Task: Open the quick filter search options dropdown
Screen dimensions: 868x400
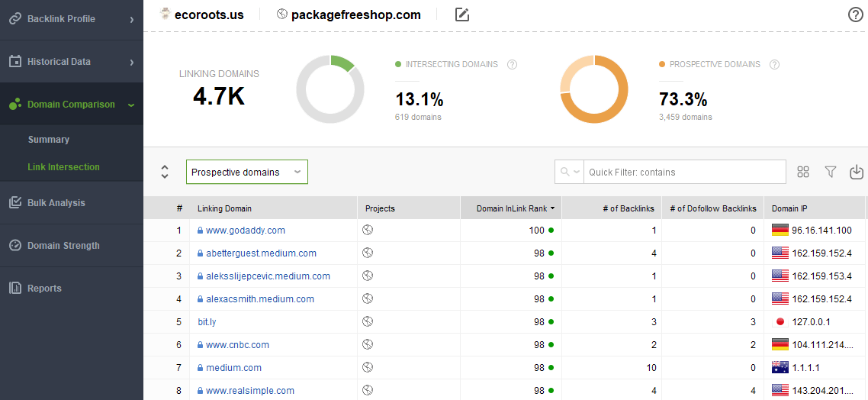Action: (569, 172)
